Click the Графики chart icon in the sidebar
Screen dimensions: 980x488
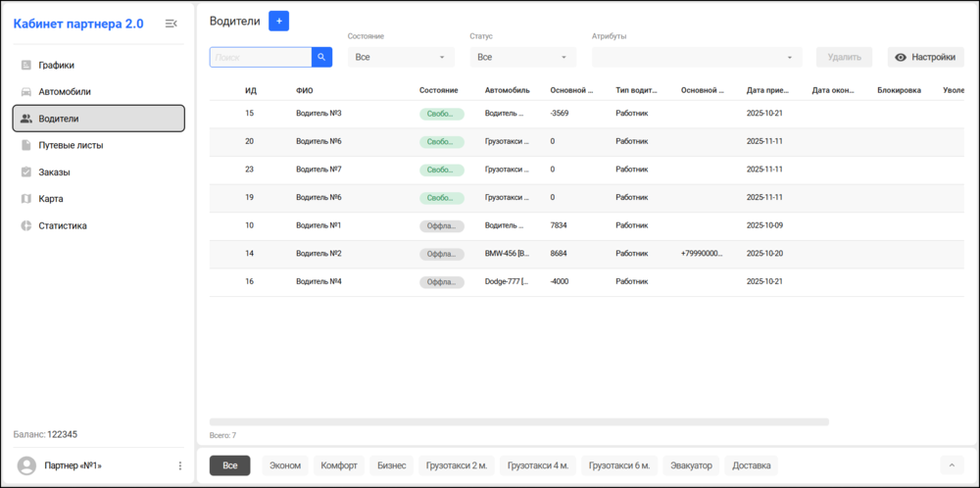click(x=26, y=65)
